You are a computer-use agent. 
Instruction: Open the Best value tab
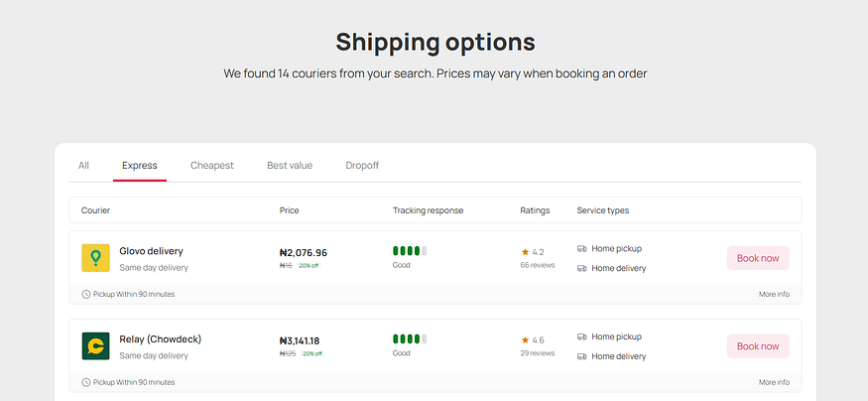point(290,166)
